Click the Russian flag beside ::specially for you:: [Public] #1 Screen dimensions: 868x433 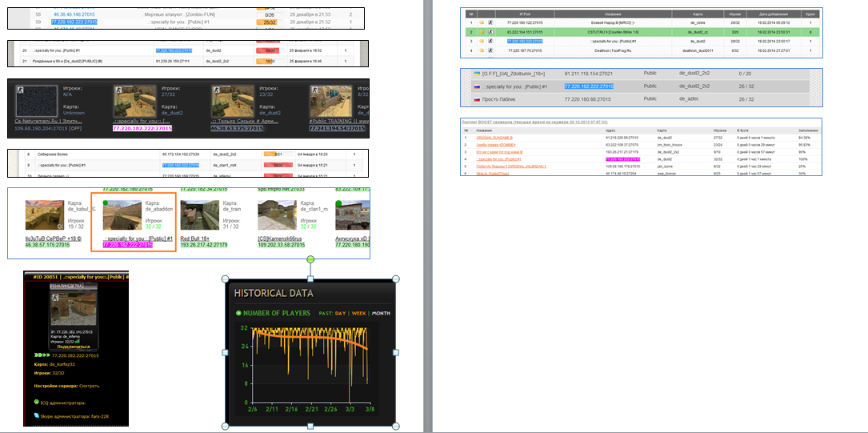[x=477, y=86]
